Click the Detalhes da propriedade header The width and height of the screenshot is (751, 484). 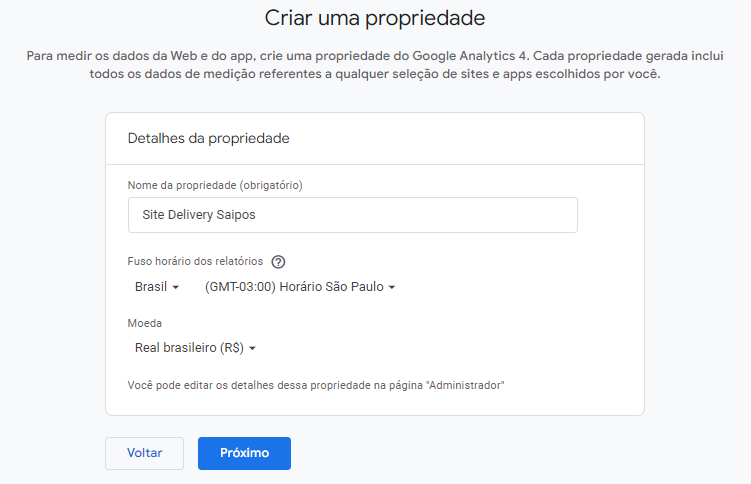208,138
